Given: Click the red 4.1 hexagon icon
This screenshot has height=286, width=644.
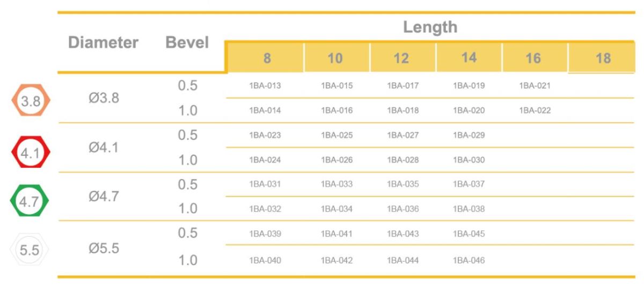Looking at the screenshot, I should point(31,153).
